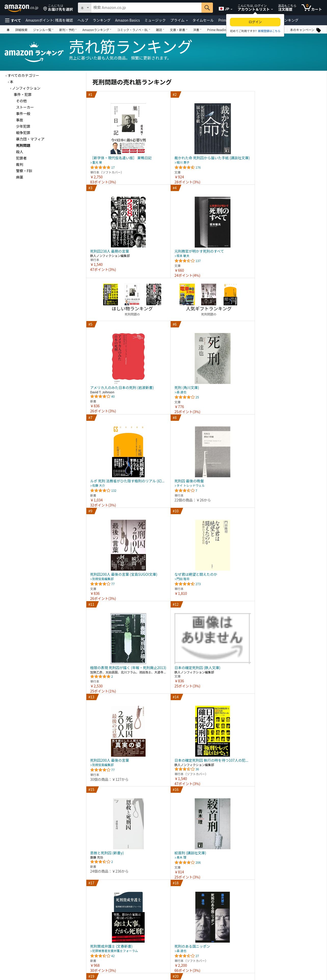The height and width of the screenshot is (980, 327).
Task: Open the 死刑囚238人 book cover thumbnail
Action: 128,222
